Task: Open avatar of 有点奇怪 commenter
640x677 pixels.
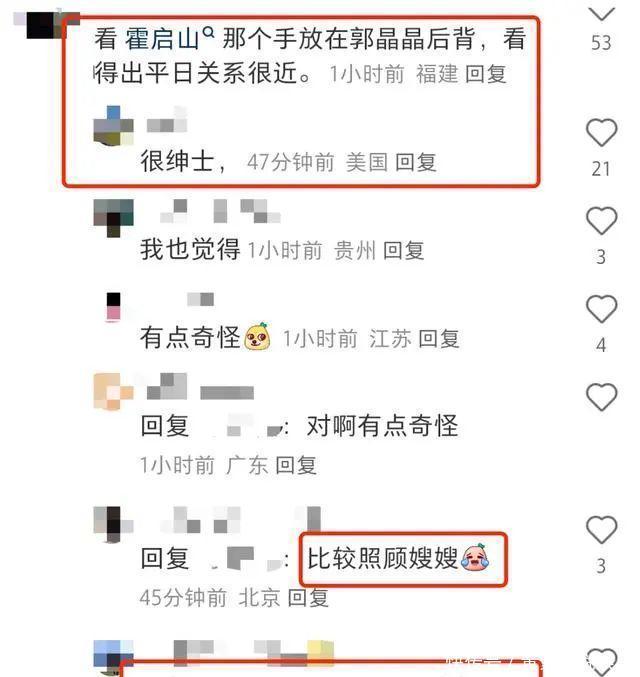Action: 114,307
